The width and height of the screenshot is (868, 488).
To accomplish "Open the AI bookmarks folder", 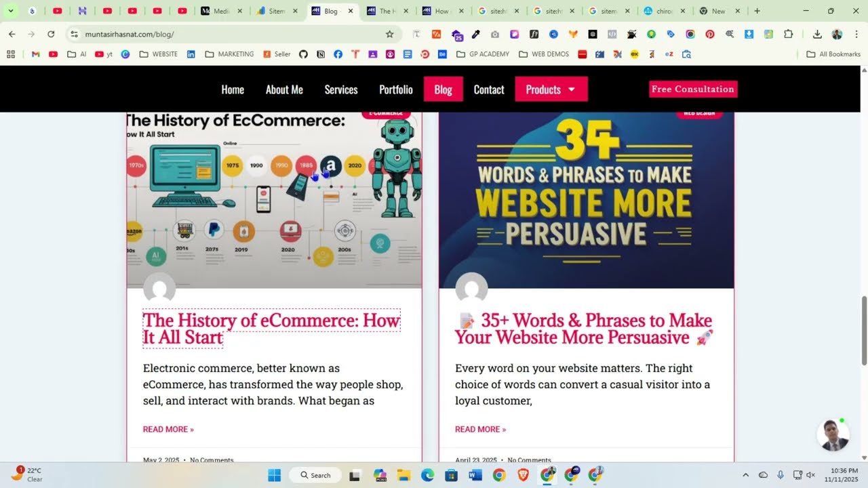I will coord(77,54).
